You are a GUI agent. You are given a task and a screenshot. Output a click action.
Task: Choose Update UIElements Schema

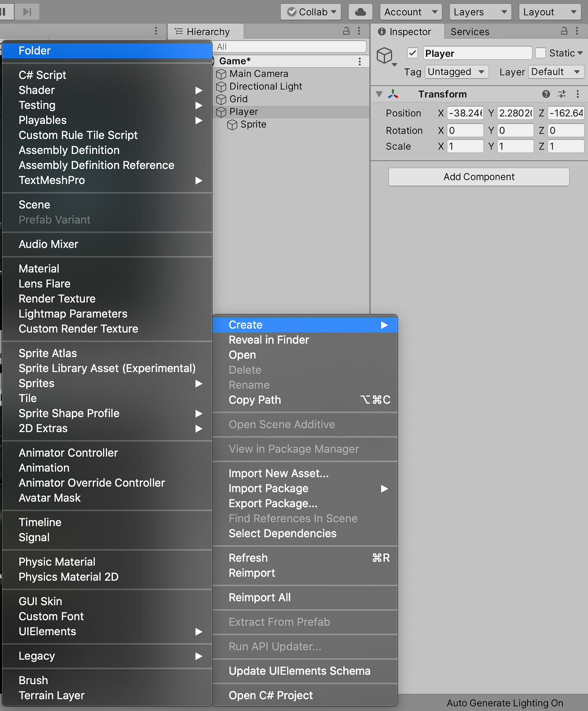pyautogui.click(x=305, y=671)
